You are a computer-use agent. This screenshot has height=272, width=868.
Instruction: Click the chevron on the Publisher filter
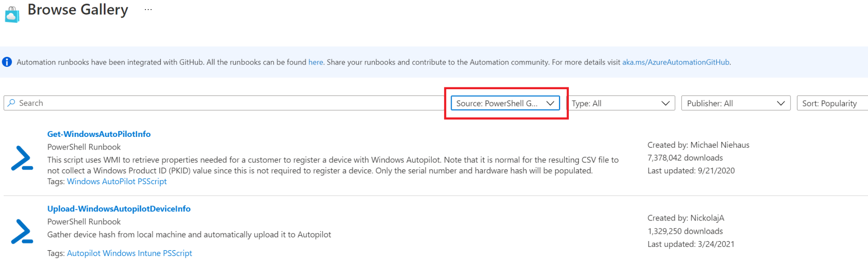click(781, 103)
